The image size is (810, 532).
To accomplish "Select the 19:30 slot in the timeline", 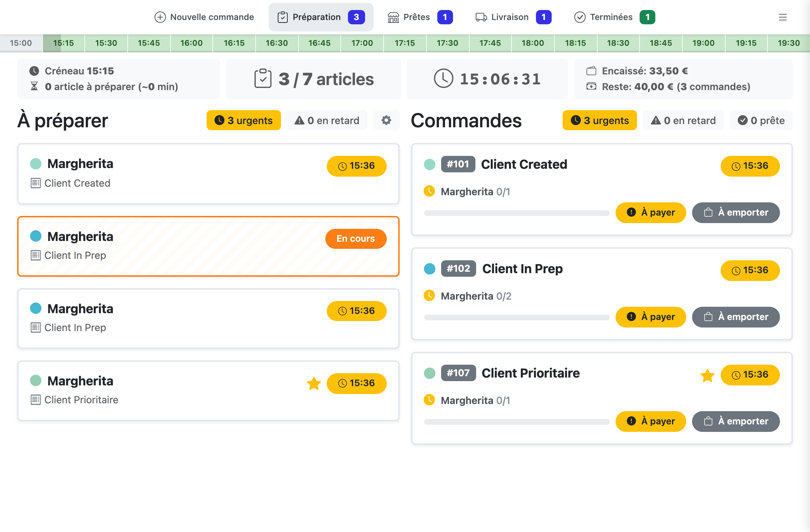I will tap(789, 43).
